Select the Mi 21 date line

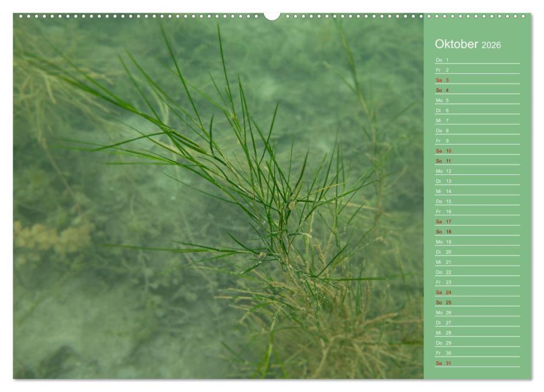(x=477, y=263)
